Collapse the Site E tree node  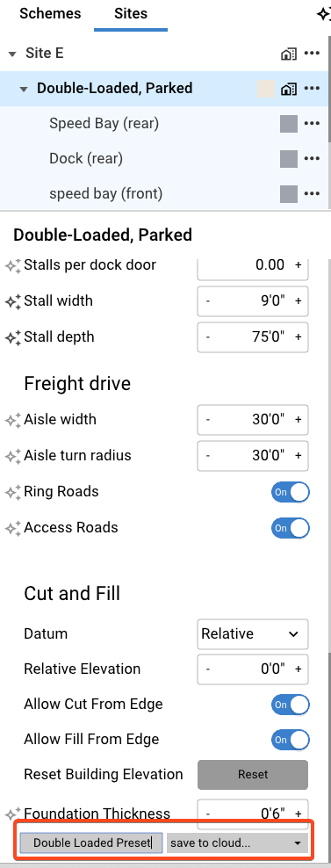(x=12, y=54)
